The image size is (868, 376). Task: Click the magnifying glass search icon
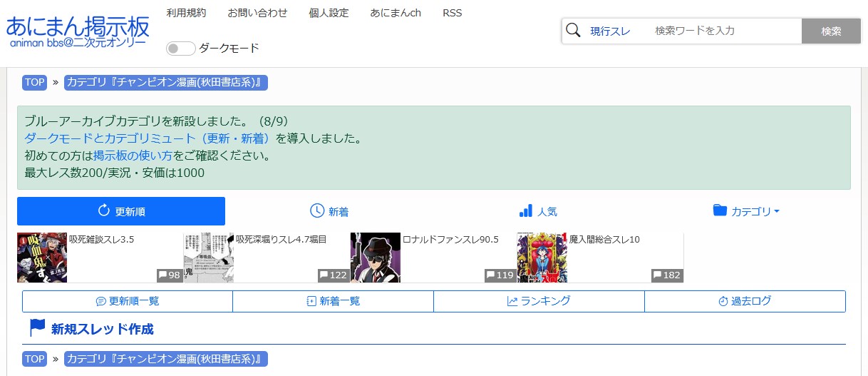point(573,31)
